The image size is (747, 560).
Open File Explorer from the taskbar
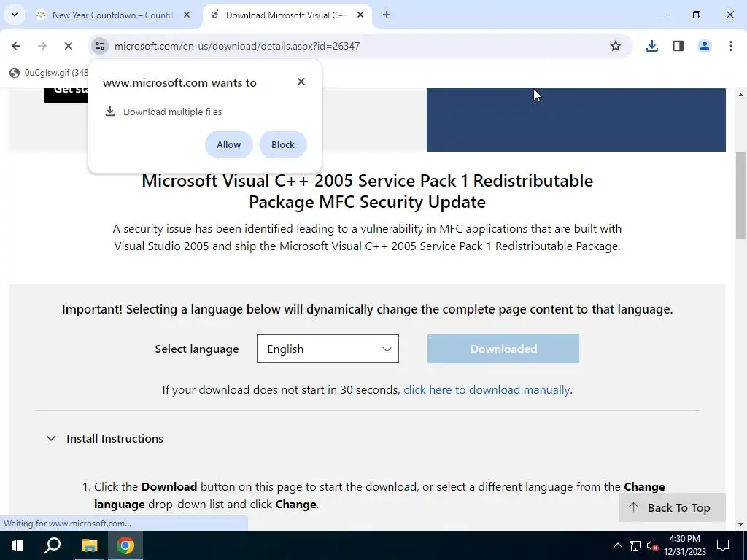89,545
